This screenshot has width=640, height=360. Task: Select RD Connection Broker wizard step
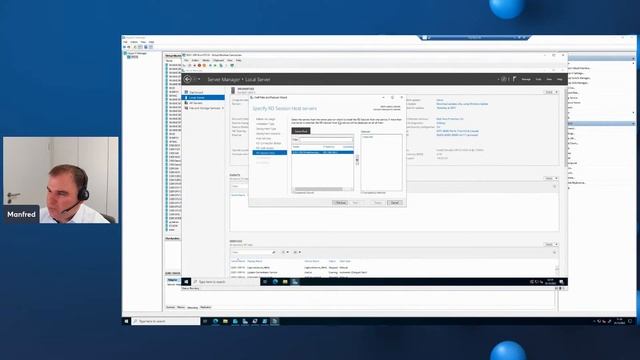[269, 143]
